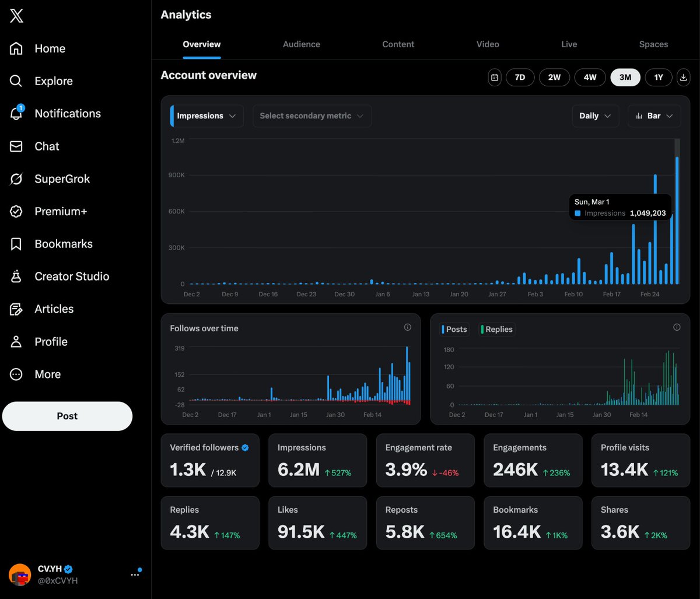Click the Profile visits 13.4K card

tap(640, 460)
